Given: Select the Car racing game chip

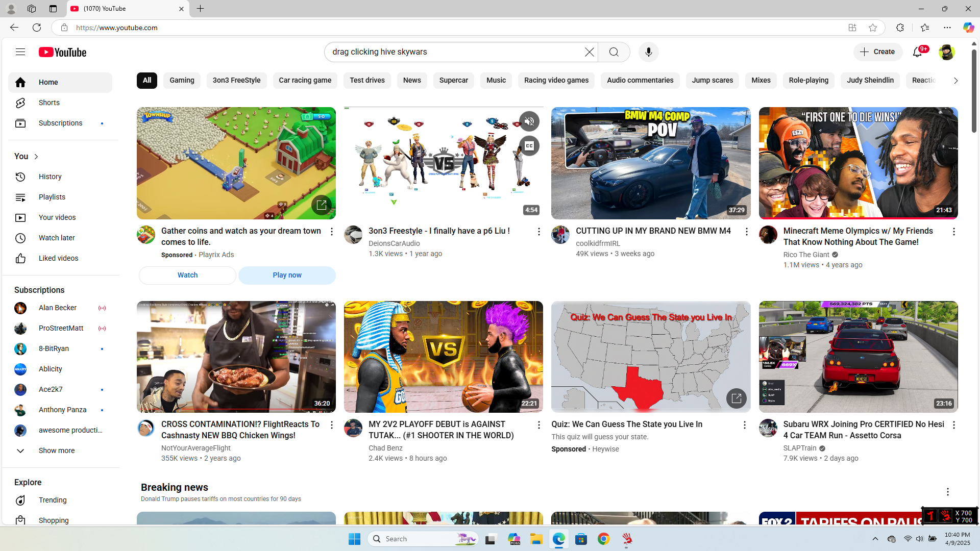Looking at the screenshot, I should (305, 80).
